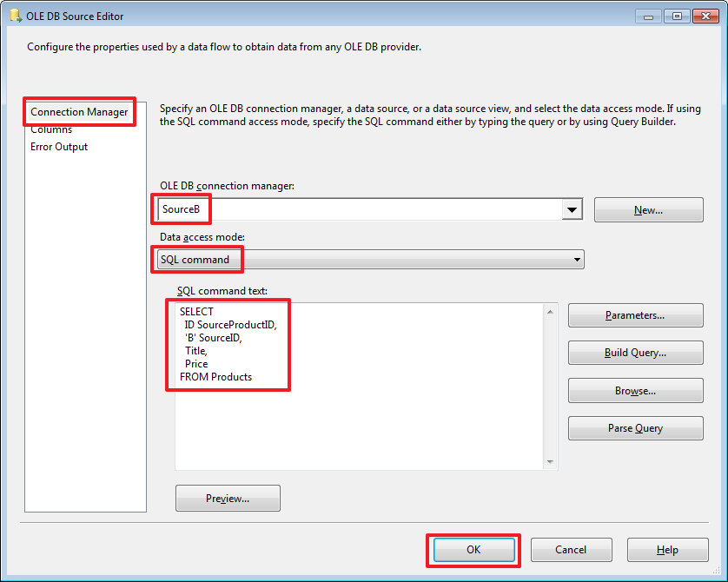Confirm changes with OK

click(x=473, y=550)
